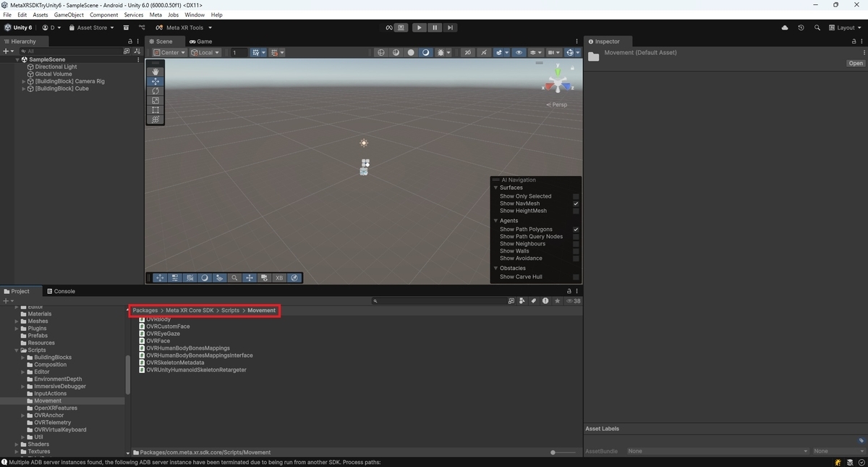Adjust the Project panel zoom slider
The height and width of the screenshot is (467, 868).
(x=553, y=452)
